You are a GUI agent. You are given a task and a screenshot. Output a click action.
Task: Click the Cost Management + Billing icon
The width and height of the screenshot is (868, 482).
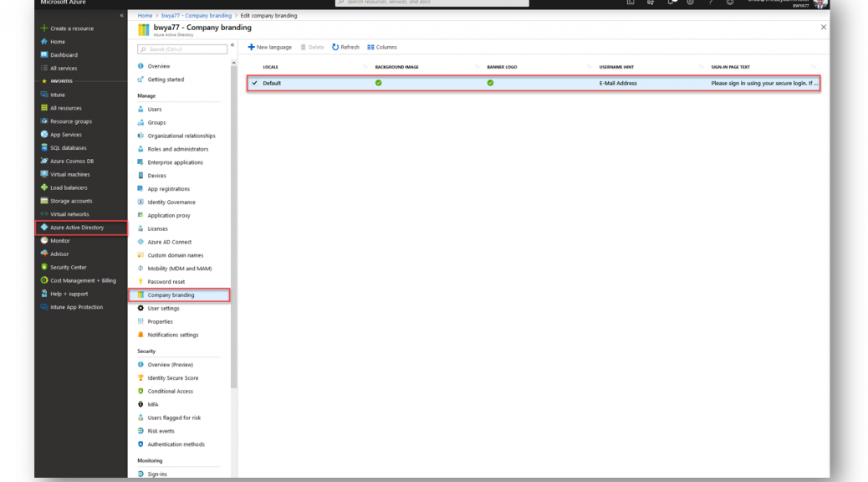tap(44, 280)
